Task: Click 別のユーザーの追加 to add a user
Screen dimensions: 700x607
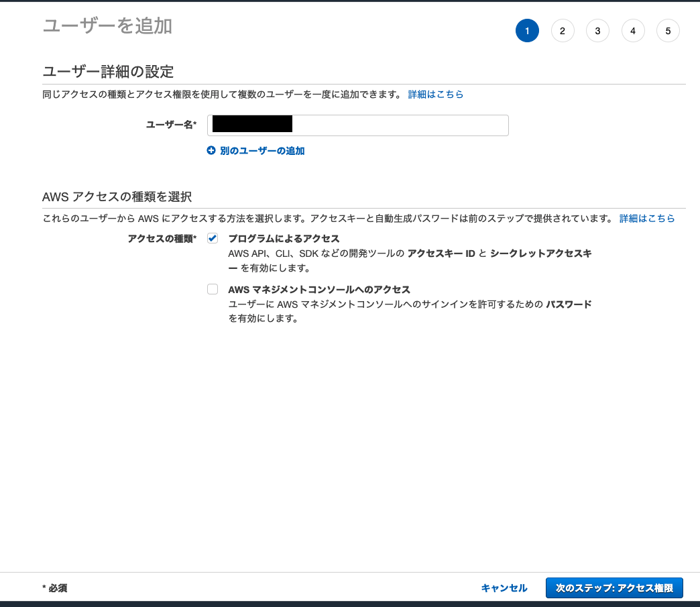Action: (264, 151)
